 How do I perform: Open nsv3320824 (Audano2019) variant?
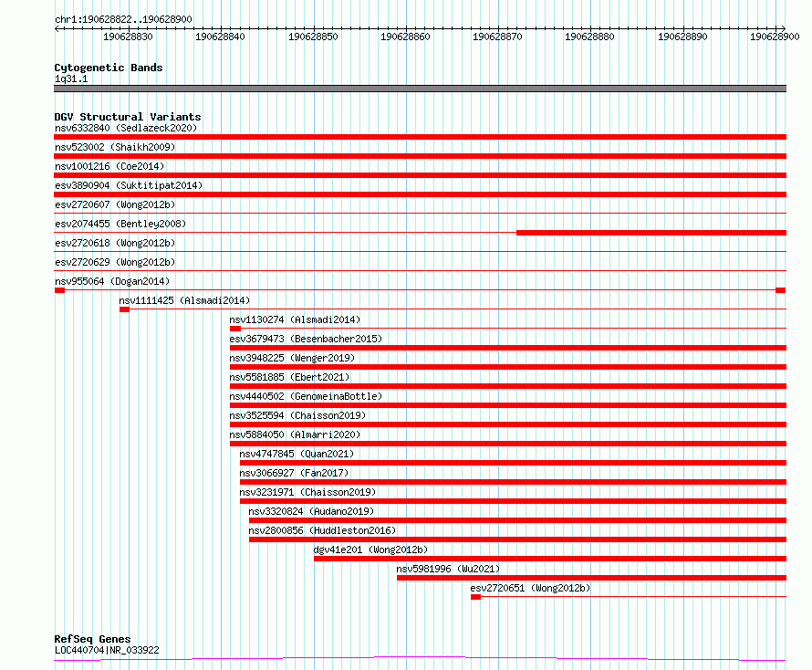(x=311, y=511)
